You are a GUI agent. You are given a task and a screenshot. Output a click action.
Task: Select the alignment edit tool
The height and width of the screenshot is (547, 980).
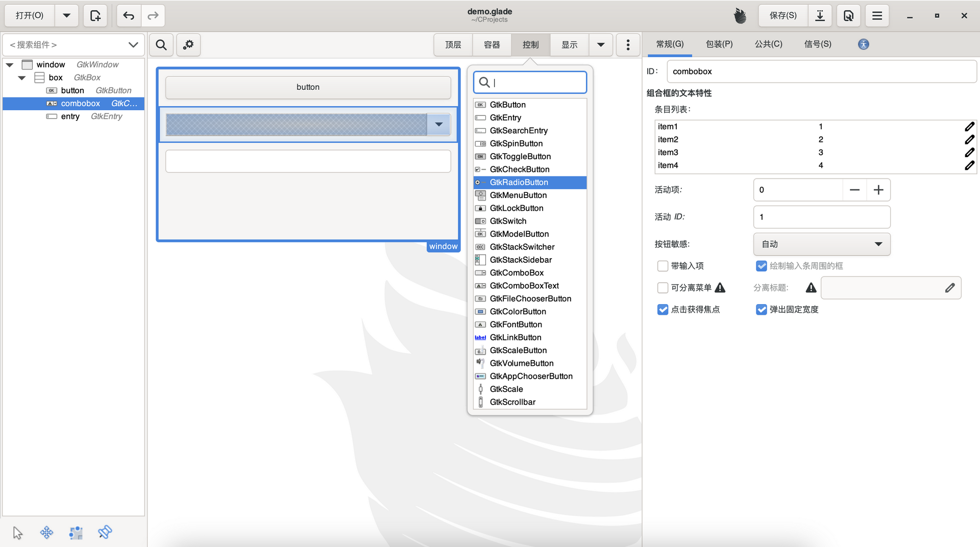[x=105, y=533]
